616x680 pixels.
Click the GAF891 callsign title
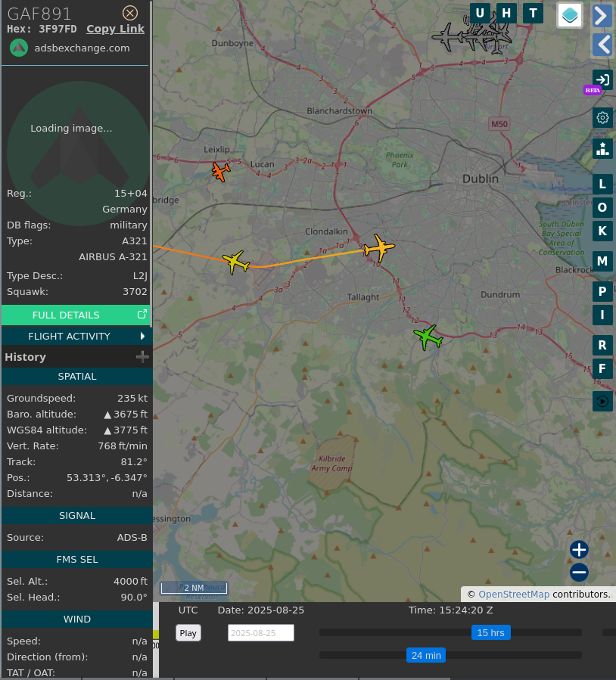39,14
